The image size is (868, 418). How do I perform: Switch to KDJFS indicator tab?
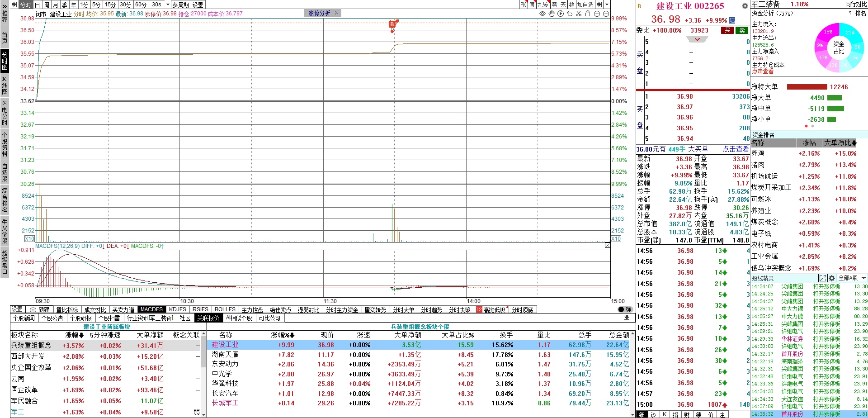(x=177, y=309)
